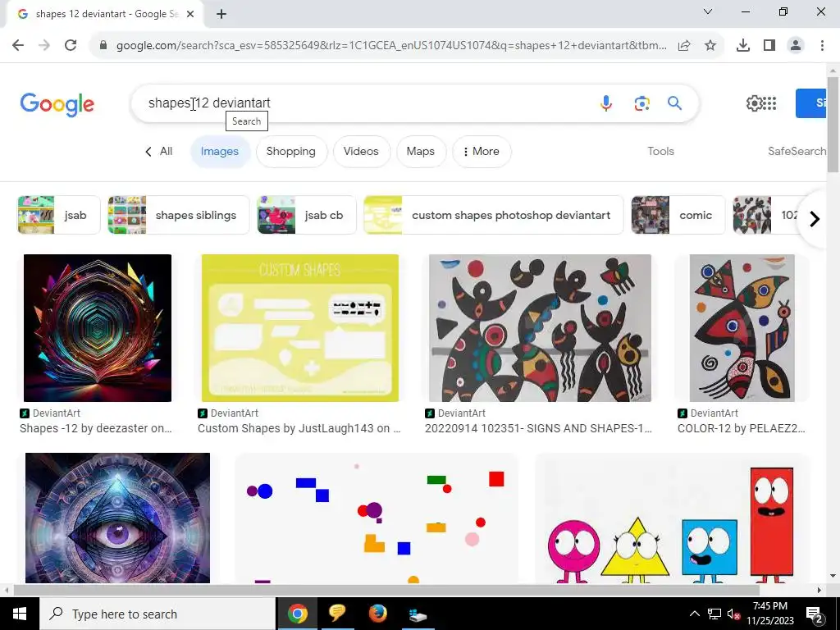Open the network tray icon
Screen dimensions: 840x630
click(714, 614)
